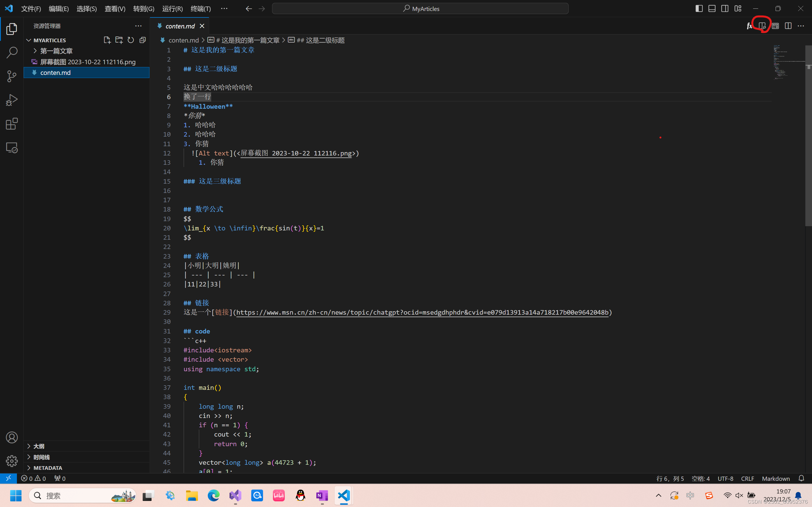Toggle the primary sidebar visibility
The height and width of the screenshot is (507, 812).
(x=699, y=8)
